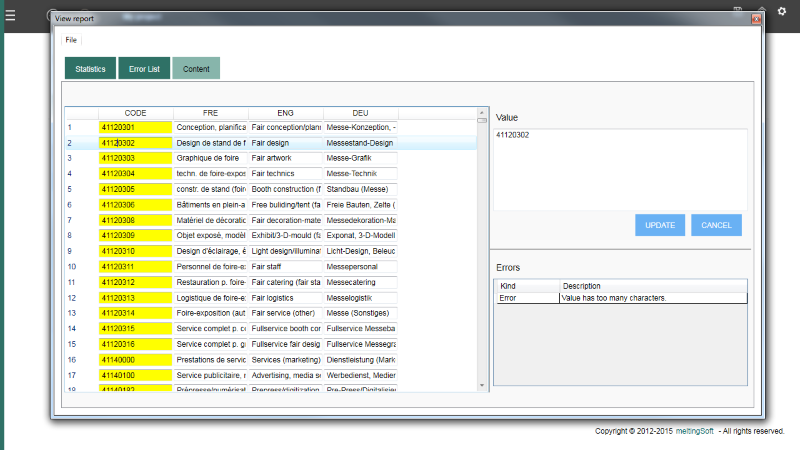Select DEU cell 'Standbau (Messe)'
The image size is (800, 450).
coord(360,189)
